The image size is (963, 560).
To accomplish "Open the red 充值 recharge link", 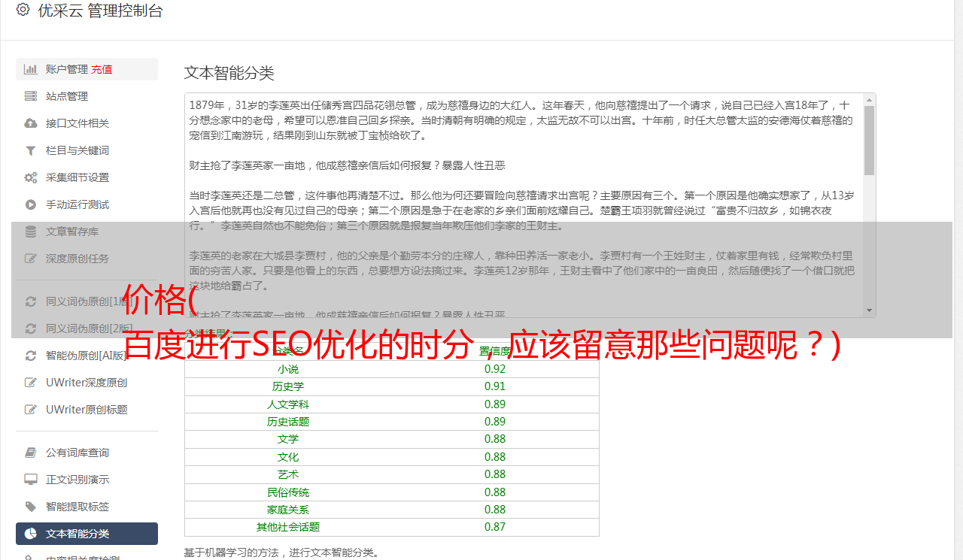I will 102,69.
